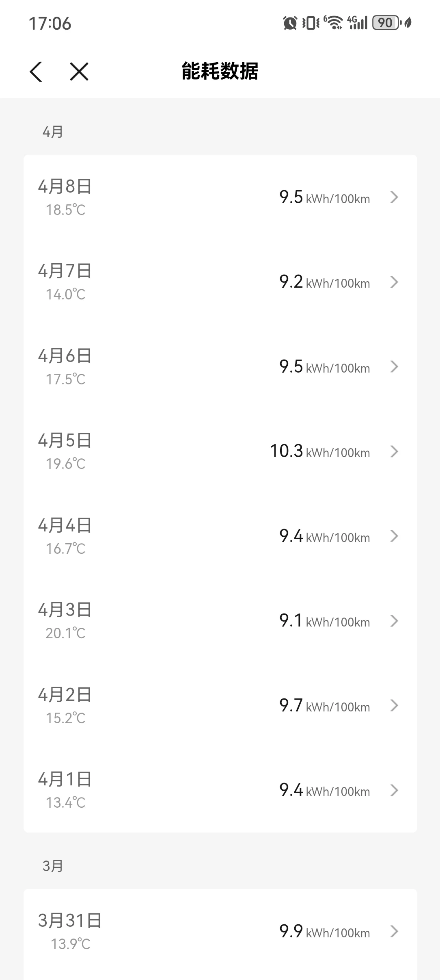Tap the back arrow icon
This screenshot has width=440, height=980.
[x=36, y=72]
